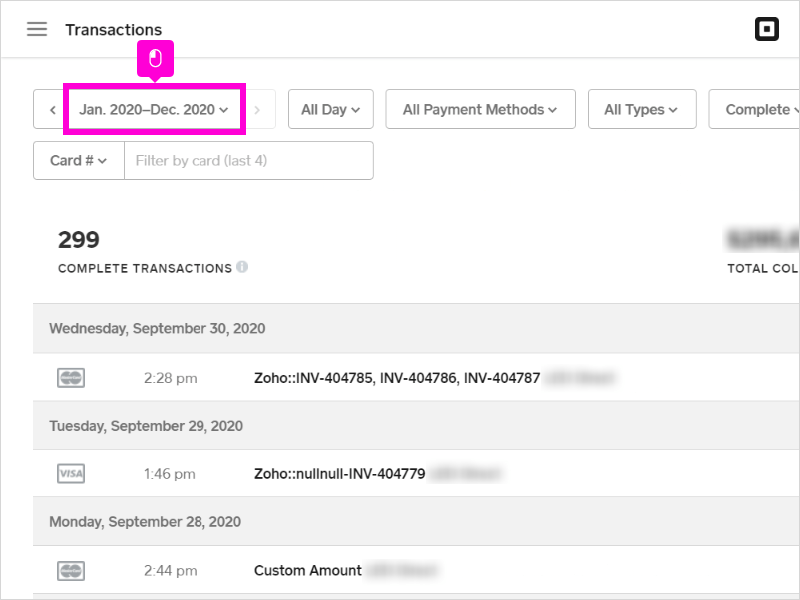
Task: Click the Transactions page title
Action: [113, 29]
